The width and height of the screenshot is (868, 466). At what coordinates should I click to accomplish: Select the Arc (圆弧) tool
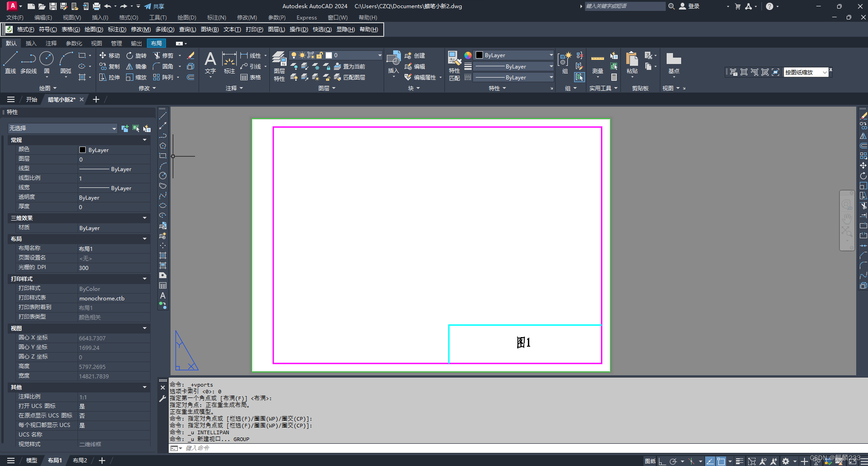pyautogui.click(x=66, y=63)
